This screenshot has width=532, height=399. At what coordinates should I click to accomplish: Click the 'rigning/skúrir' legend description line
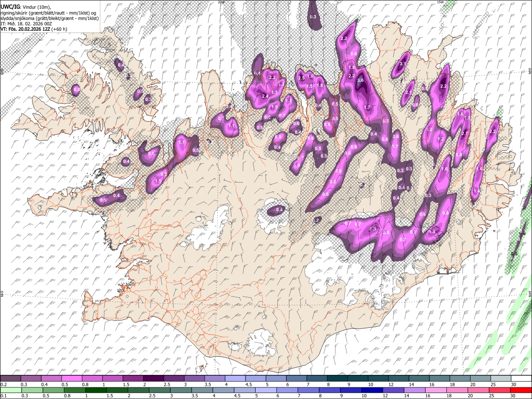[48, 12]
